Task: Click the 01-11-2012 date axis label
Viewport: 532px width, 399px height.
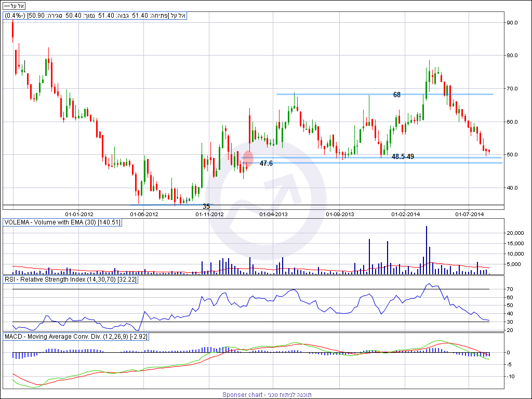Action: coord(209,214)
